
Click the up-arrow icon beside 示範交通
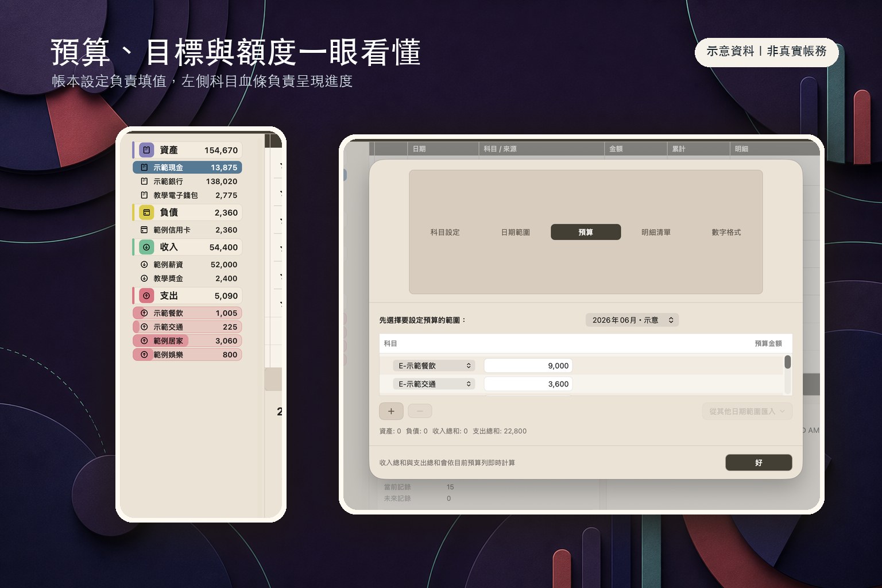point(144,327)
